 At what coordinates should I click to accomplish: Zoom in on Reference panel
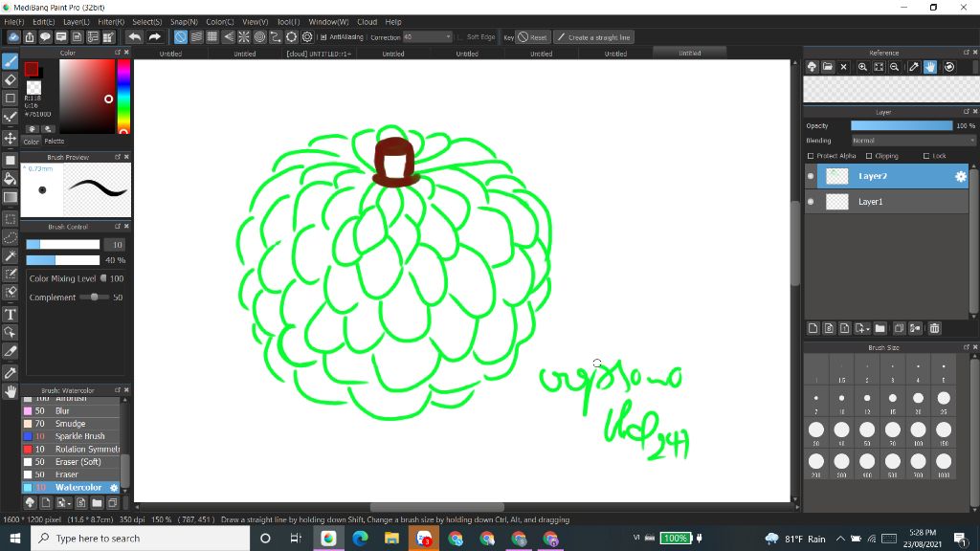(x=862, y=67)
